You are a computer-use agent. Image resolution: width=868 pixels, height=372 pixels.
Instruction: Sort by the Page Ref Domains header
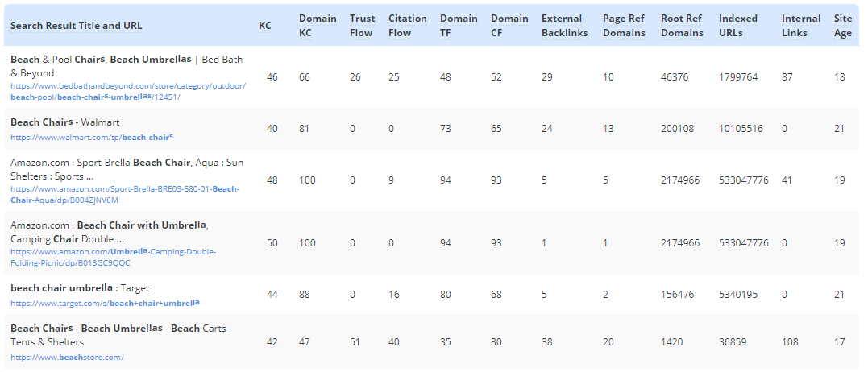(624, 26)
